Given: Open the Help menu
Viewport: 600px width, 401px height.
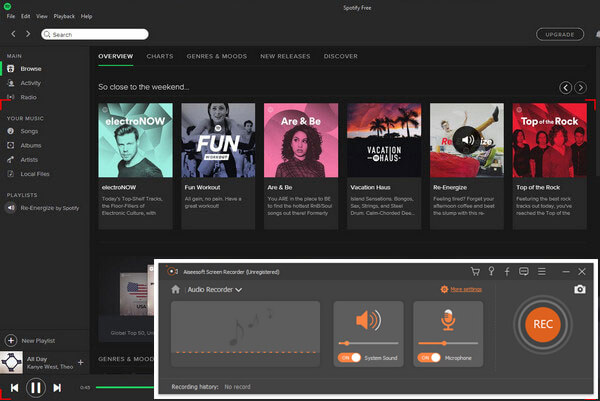Looking at the screenshot, I should (x=86, y=16).
